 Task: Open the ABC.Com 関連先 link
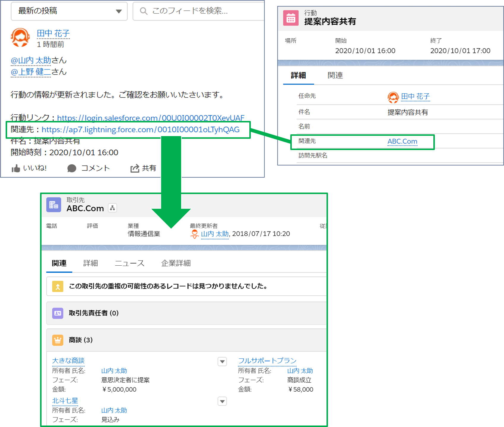tap(402, 141)
